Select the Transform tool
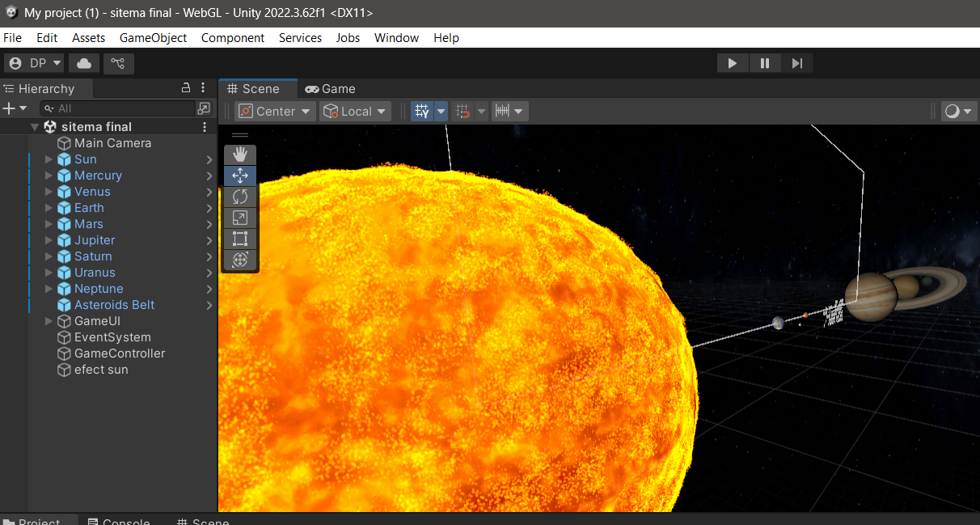 pyautogui.click(x=240, y=260)
